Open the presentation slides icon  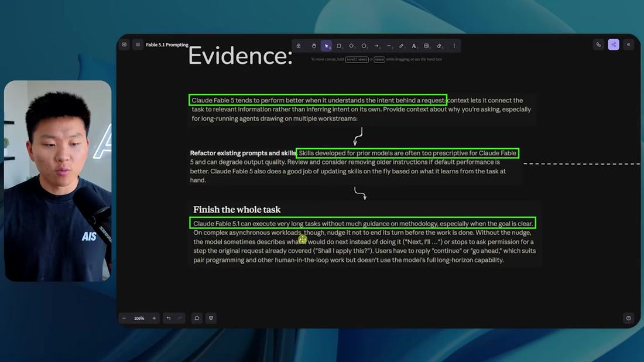coord(211,318)
